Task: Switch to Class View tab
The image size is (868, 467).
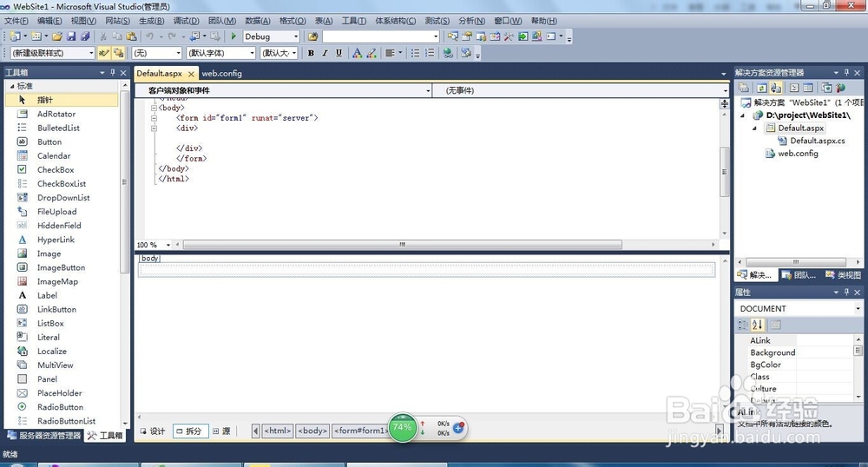Action: pyautogui.click(x=843, y=275)
